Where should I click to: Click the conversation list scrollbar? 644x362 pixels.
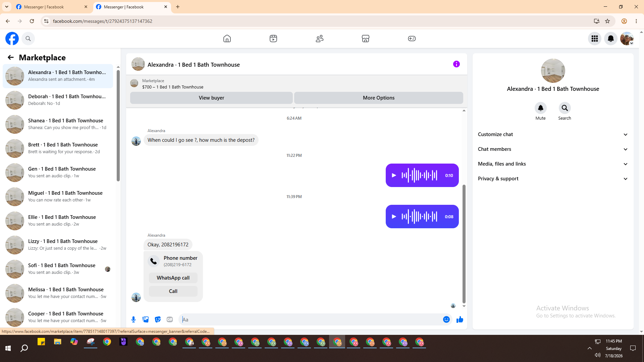(118, 125)
